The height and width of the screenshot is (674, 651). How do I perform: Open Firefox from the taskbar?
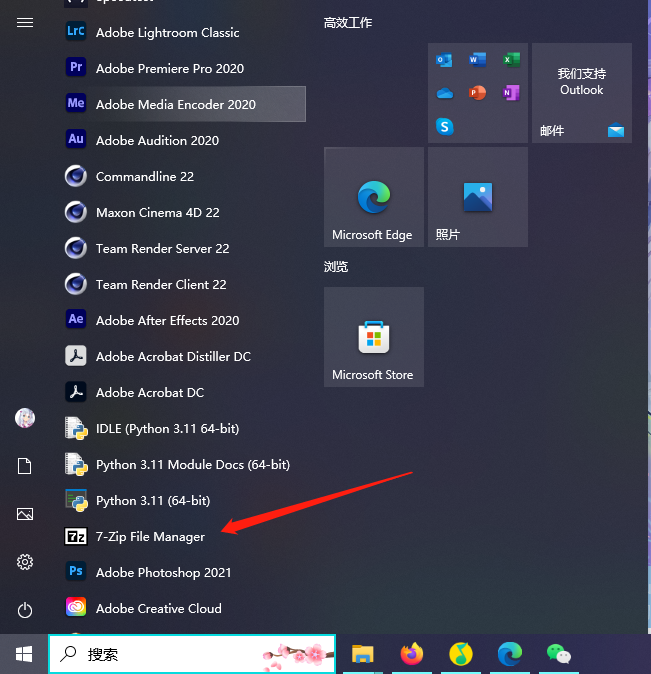point(411,654)
